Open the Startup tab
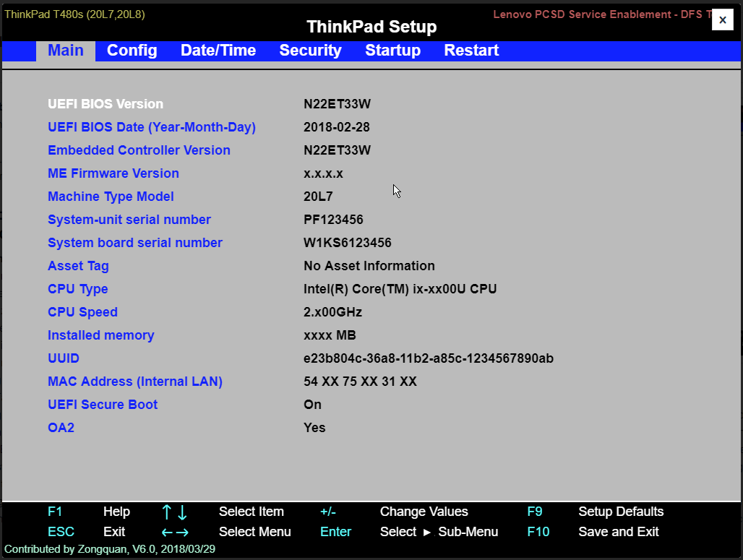The height and width of the screenshot is (560, 743). pyautogui.click(x=393, y=51)
